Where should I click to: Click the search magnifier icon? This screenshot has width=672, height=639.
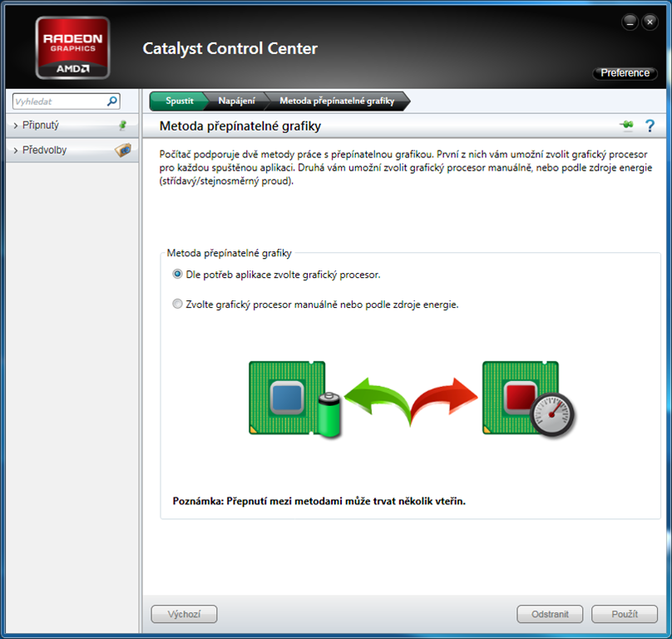click(112, 102)
